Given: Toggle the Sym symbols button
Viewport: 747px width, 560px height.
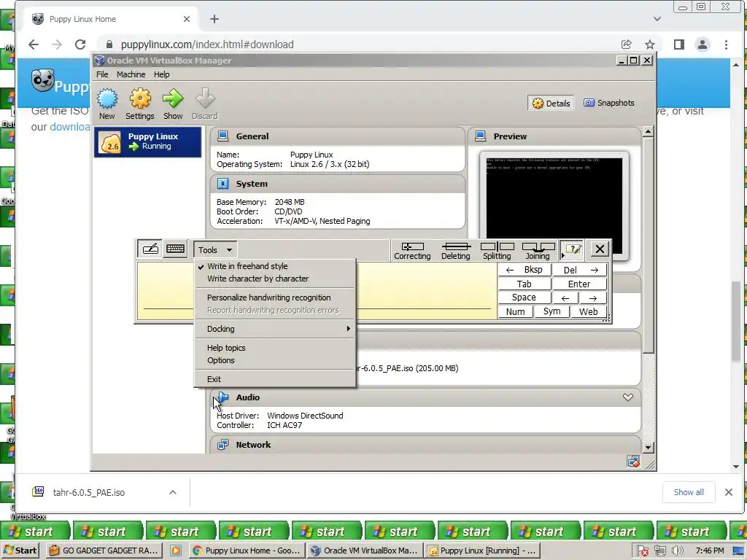Looking at the screenshot, I should coord(551,311).
